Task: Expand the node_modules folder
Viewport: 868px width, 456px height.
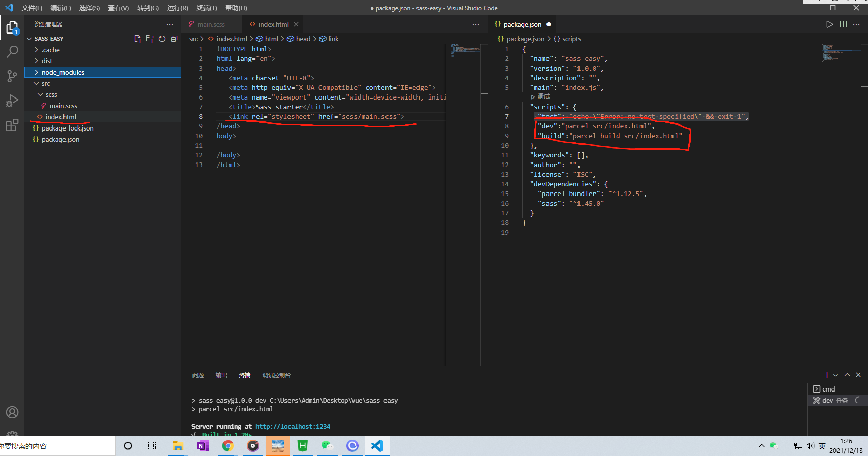Action: tap(103, 72)
